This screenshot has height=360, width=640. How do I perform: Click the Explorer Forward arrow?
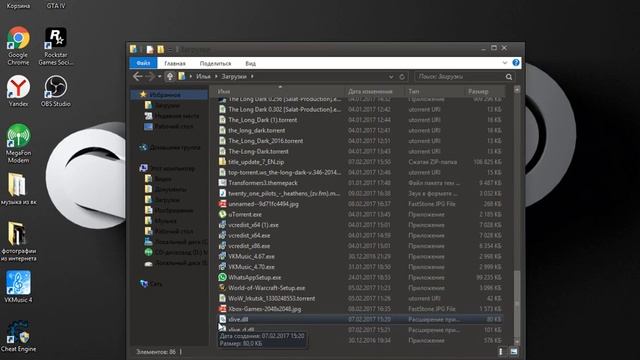coord(150,76)
